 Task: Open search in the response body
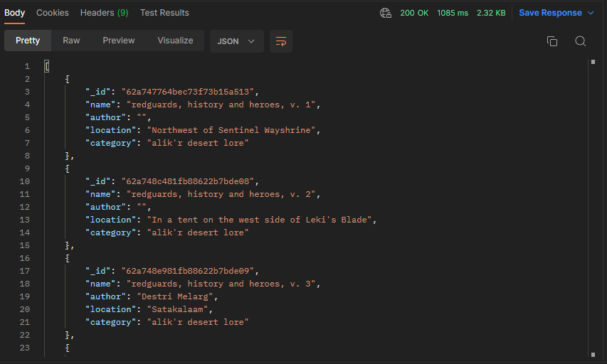pyautogui.click(x=580, y=41)
